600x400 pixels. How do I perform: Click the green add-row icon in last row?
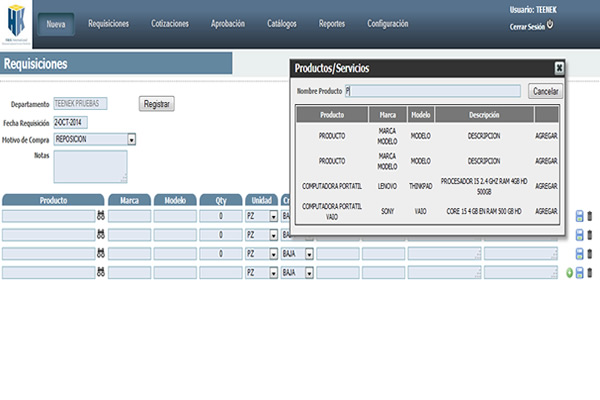[x=570, y=273]
